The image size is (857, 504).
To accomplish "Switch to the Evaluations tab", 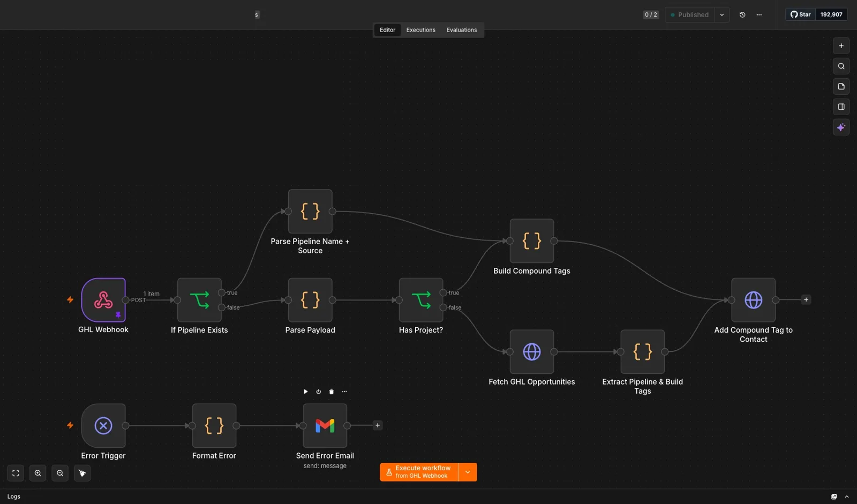I will [x=462, y=30].
